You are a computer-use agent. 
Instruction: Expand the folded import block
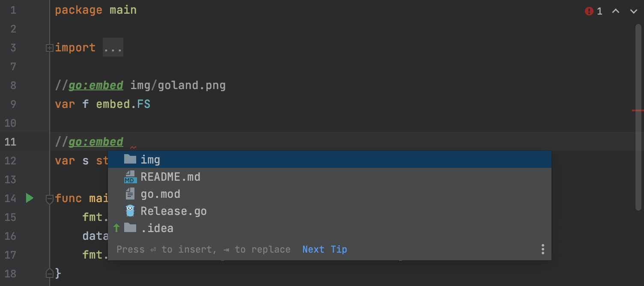(49, 48)
